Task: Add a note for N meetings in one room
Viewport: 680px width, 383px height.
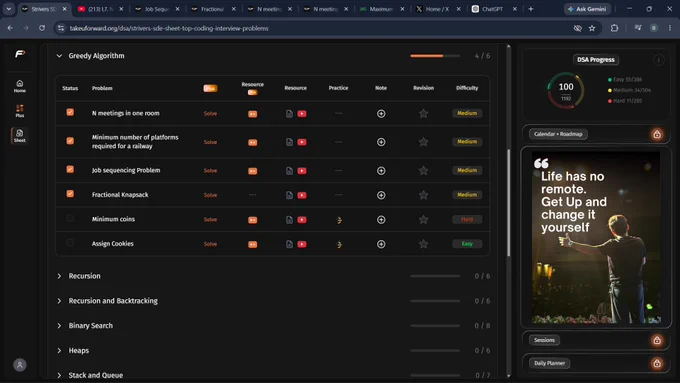Action: [x=381, y=114]
